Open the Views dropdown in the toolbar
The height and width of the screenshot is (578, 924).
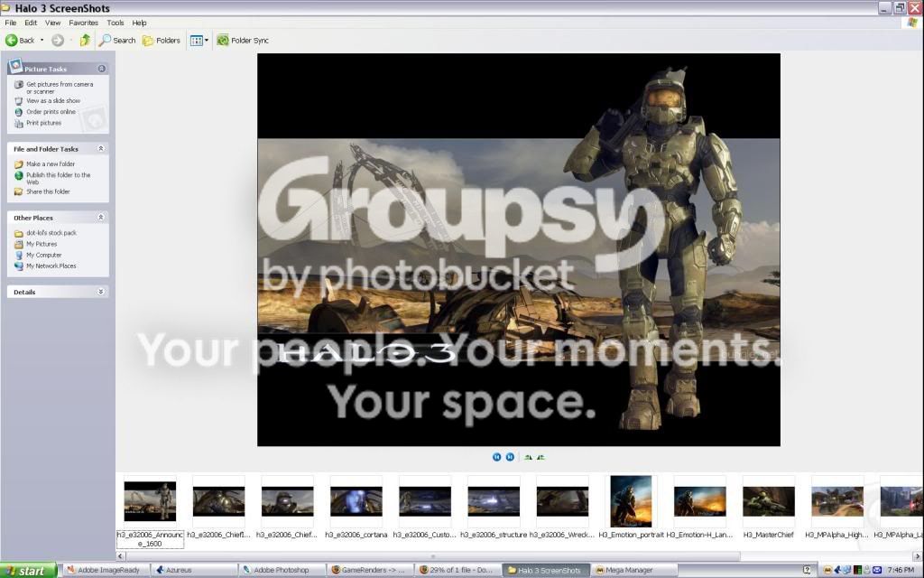click(199, 40)
